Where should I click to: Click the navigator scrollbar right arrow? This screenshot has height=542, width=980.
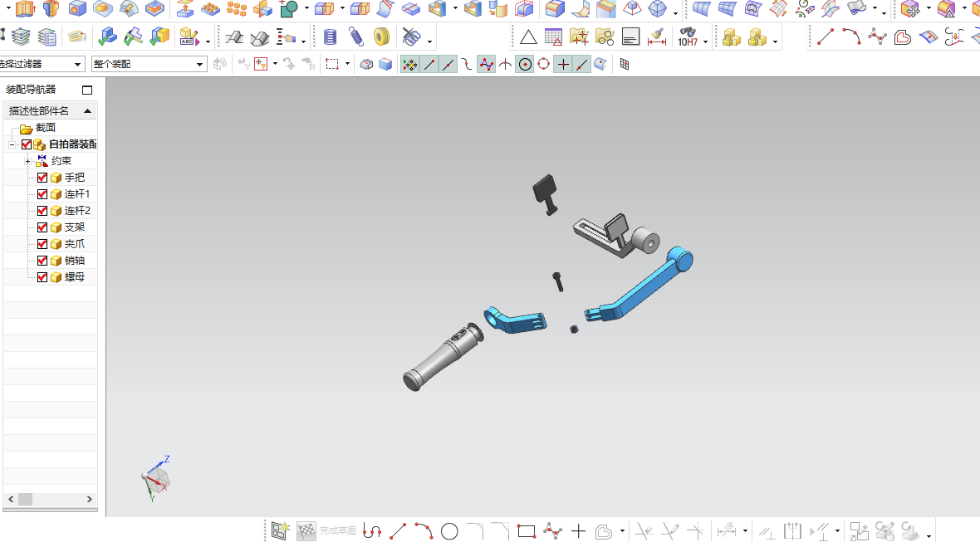click(90, 499)
